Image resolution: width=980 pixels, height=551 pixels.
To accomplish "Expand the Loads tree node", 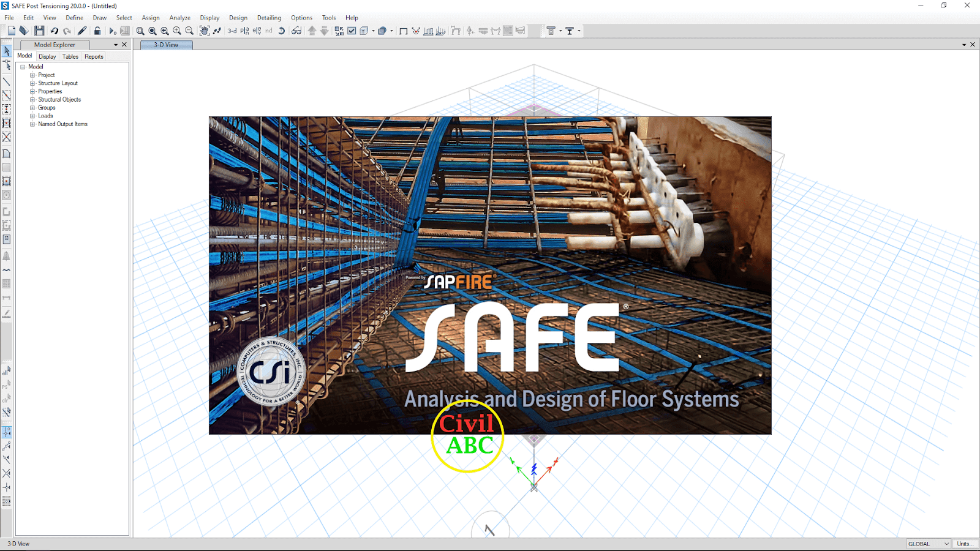I will coord(32,116).
